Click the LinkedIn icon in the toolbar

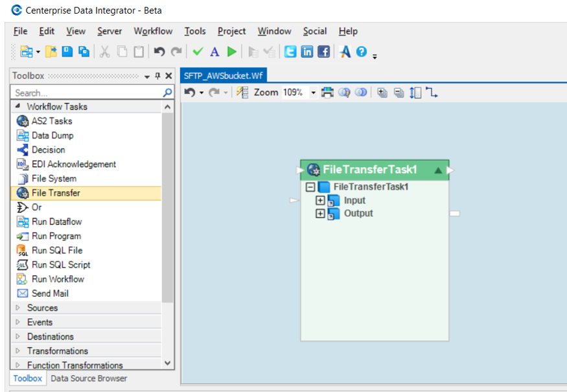(x=307, y=52)
